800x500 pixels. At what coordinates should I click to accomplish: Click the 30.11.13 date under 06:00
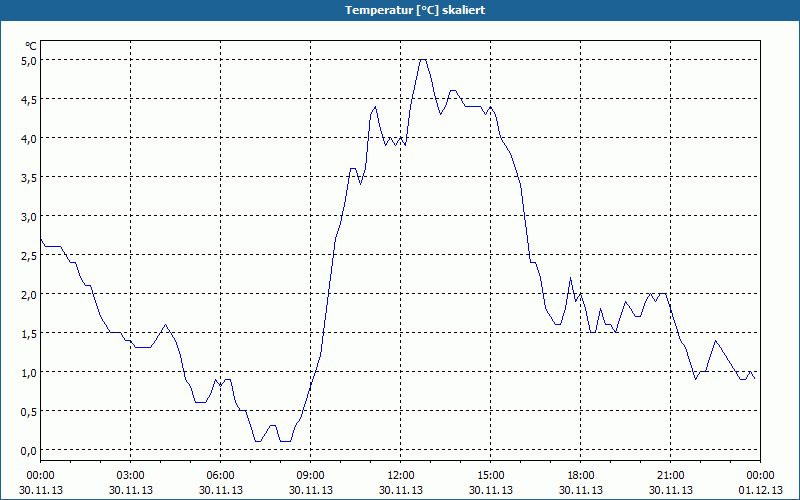click(220, 490)
